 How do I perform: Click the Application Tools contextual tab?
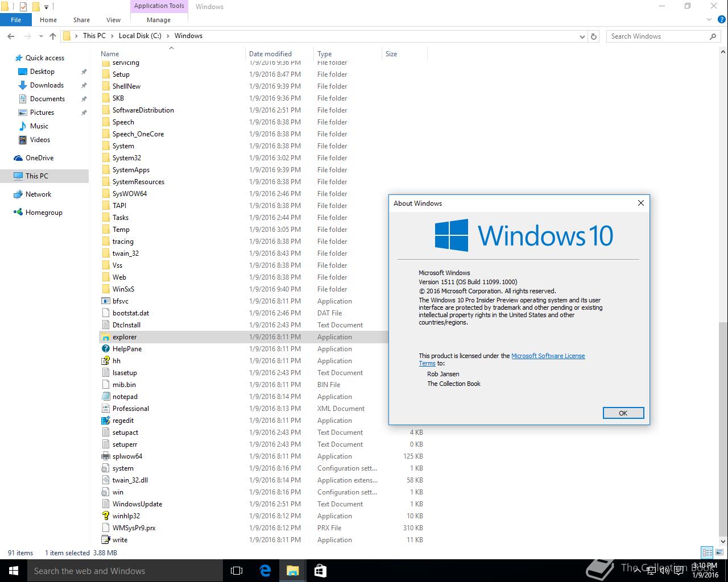tap(159, 6)
